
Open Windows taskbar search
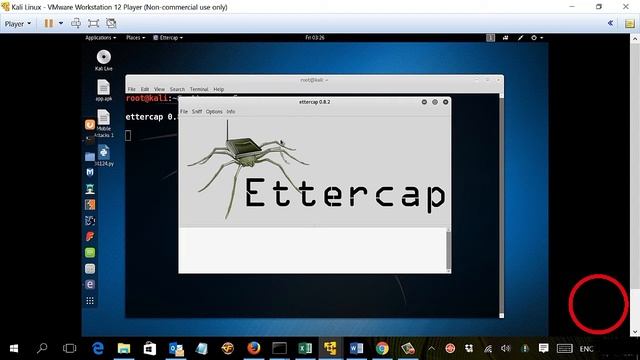click(x=42, y=349)
